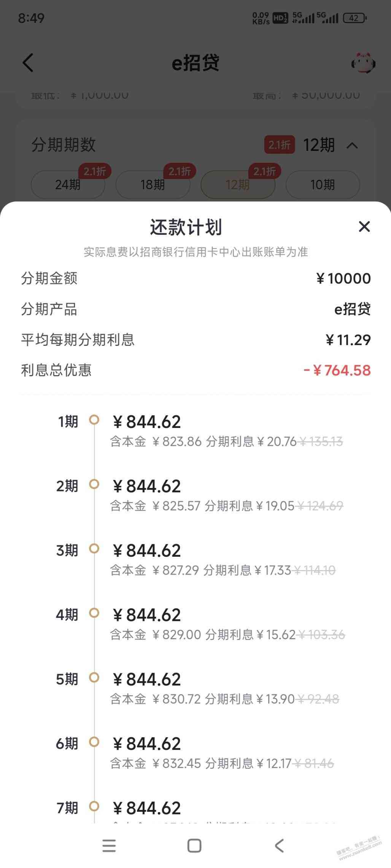Select the 24期 installment option
Screen dimensions: 391x868
pos(68,185)
